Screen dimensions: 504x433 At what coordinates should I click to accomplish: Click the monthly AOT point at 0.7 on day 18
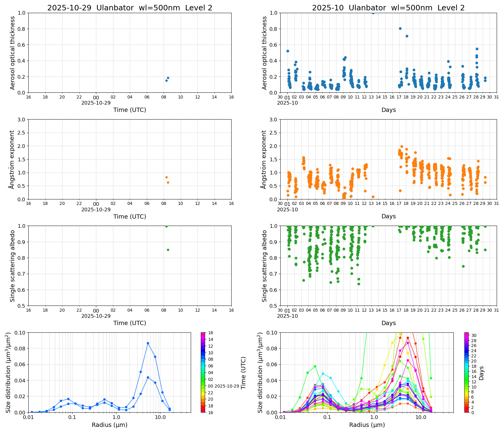(x=407, y=36)
